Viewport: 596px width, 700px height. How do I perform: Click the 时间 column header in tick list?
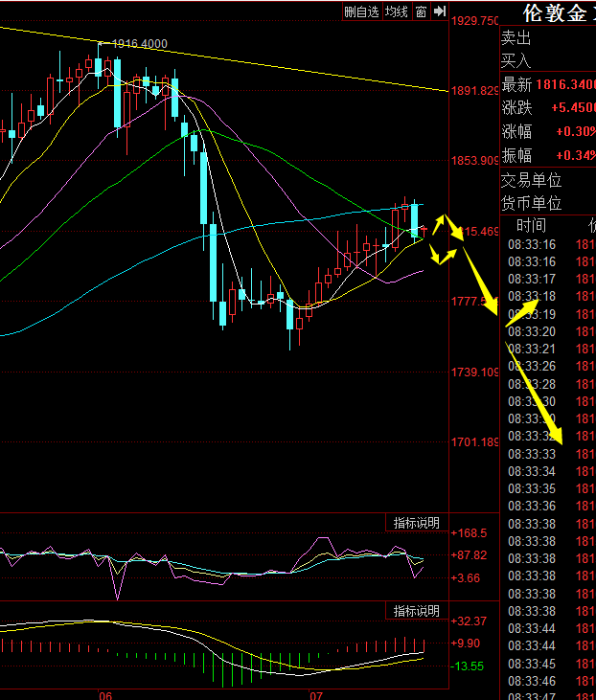coord(531,226)
